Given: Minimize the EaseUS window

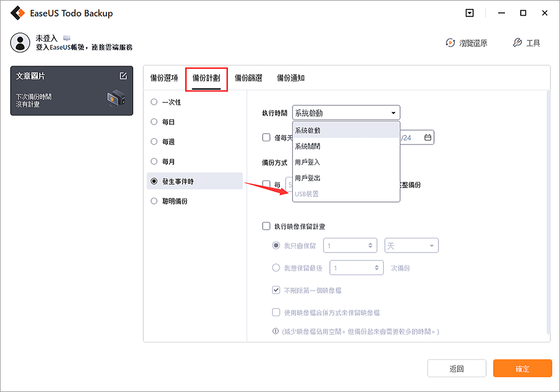Looking at the screenshot, I should [501, 13].
